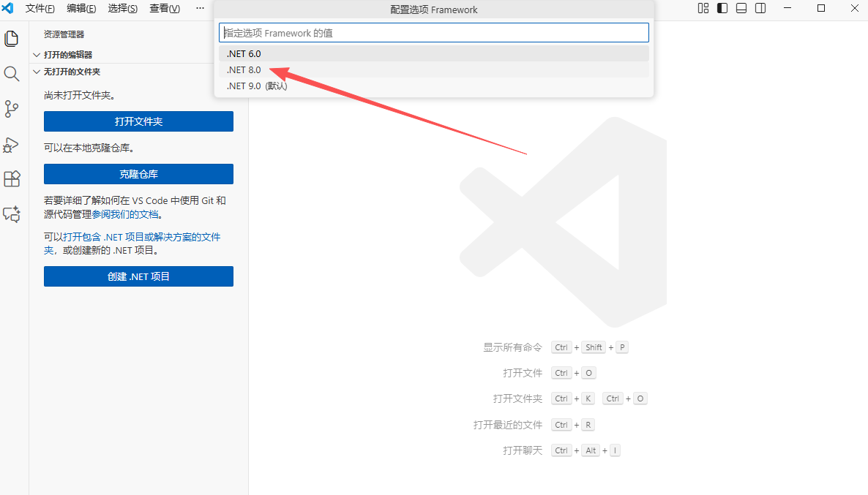868x495 pixels.
Task: Open the Explorer view in activity bar
Action: tap(12, 39)
